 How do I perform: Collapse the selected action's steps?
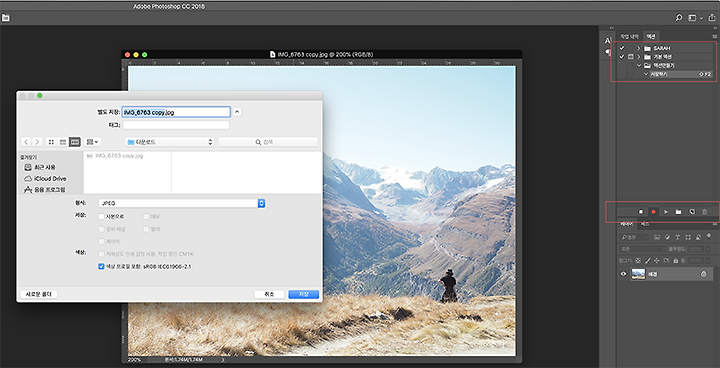click(646, 74)
